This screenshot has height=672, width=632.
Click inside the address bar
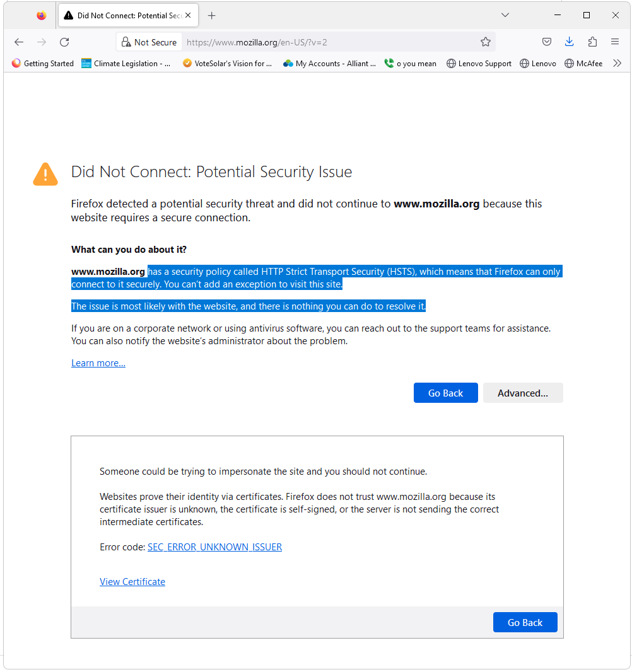click(x=284, y=42)
